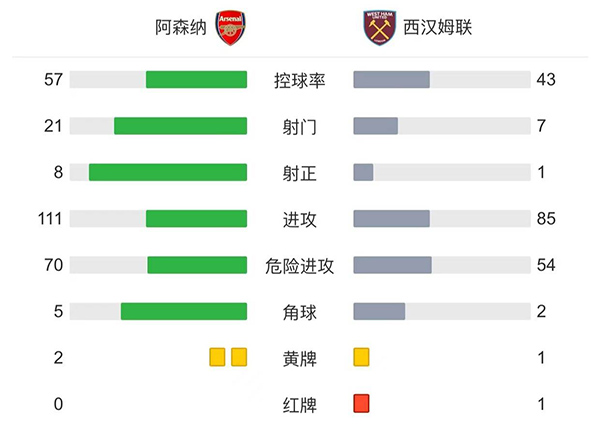Click Arsenal's green possession bar
600x427 pixels.
(x=196, y=80)
